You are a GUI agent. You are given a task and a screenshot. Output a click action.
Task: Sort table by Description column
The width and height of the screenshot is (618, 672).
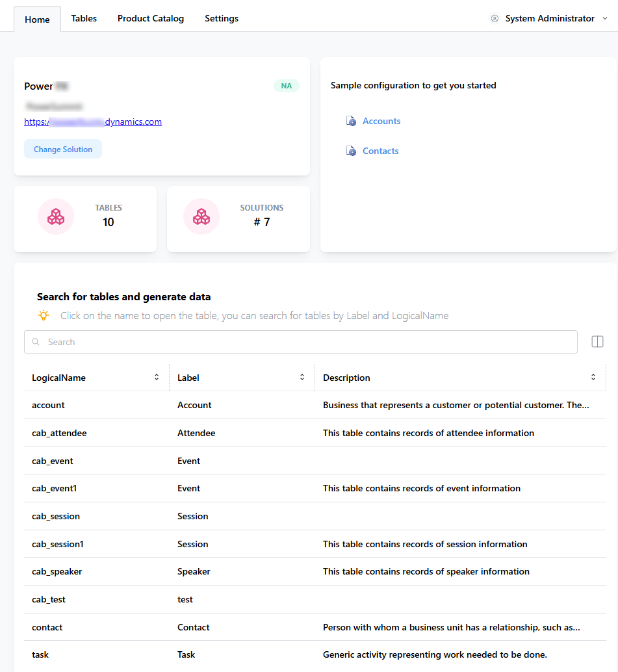[593, 377]
